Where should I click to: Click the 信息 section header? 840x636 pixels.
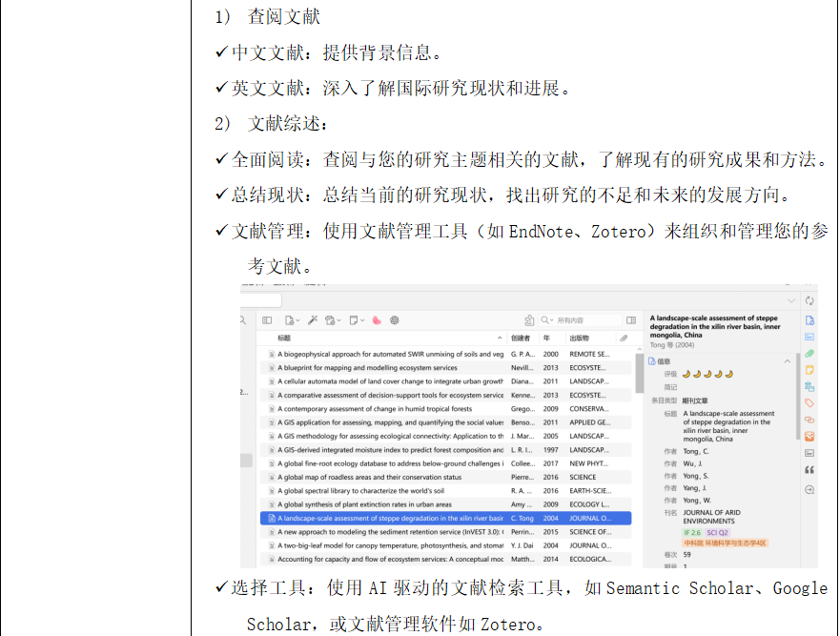point(664,361)
